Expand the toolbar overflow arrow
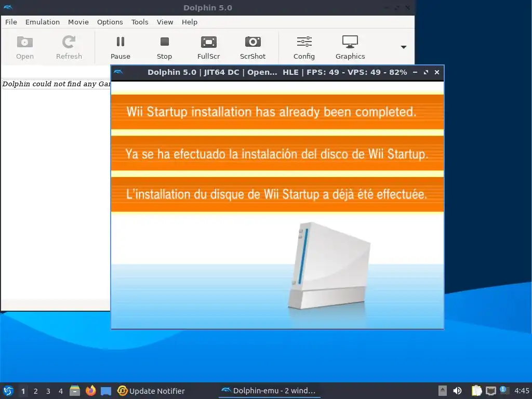The width and height of the screenshot is (532, 399). click(x=403, y=47)
